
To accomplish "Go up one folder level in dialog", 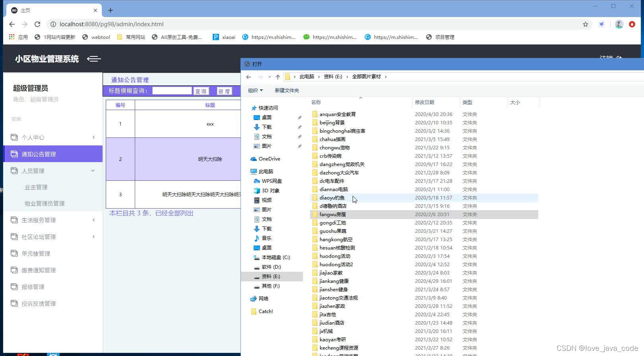I will [277, 77].
